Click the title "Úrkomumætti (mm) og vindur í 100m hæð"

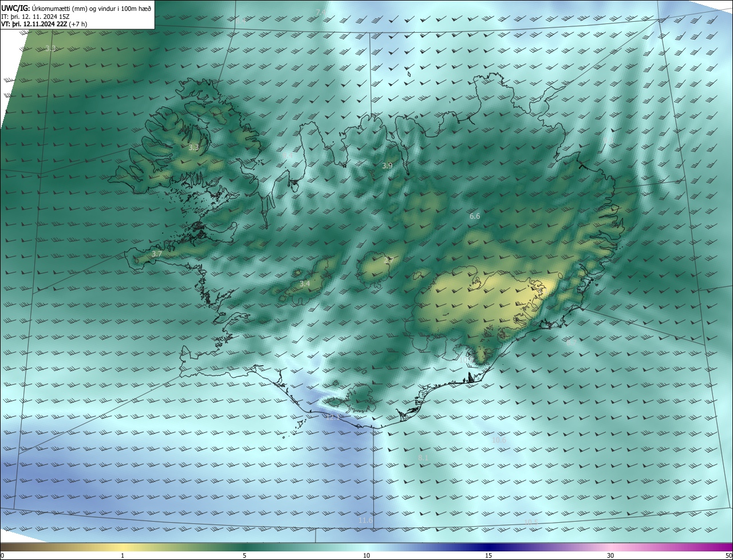tap(92, 8)
